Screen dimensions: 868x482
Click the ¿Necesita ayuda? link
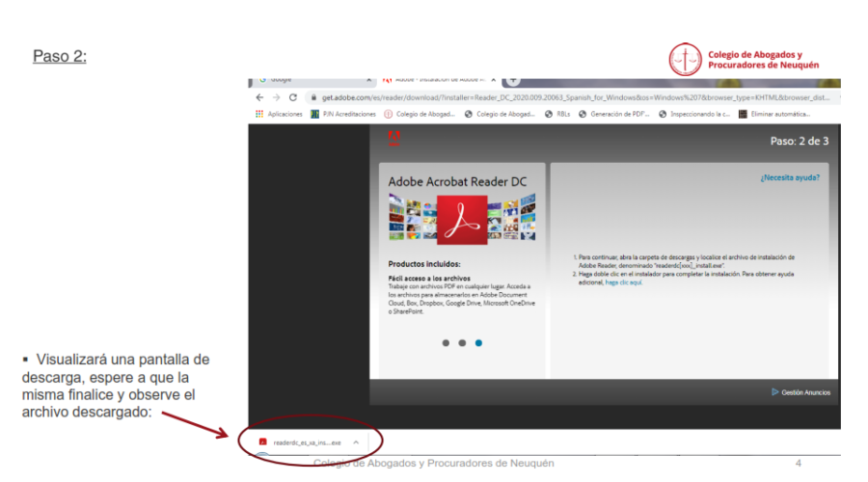789,177
